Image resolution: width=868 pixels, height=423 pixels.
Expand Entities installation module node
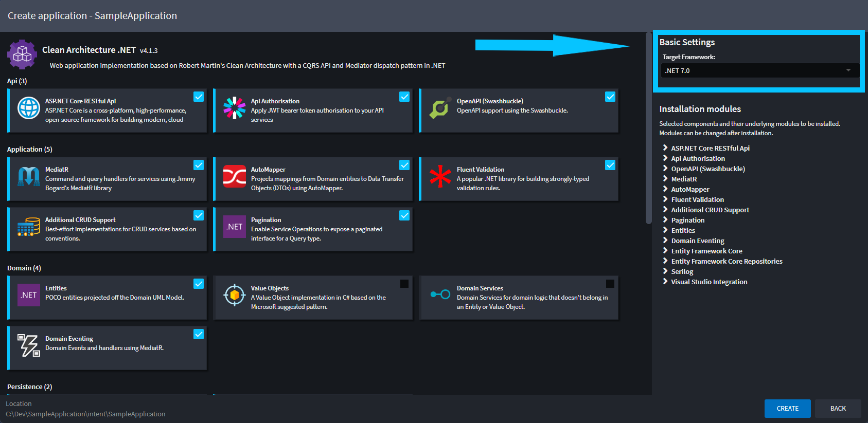[x=665, y=230]
